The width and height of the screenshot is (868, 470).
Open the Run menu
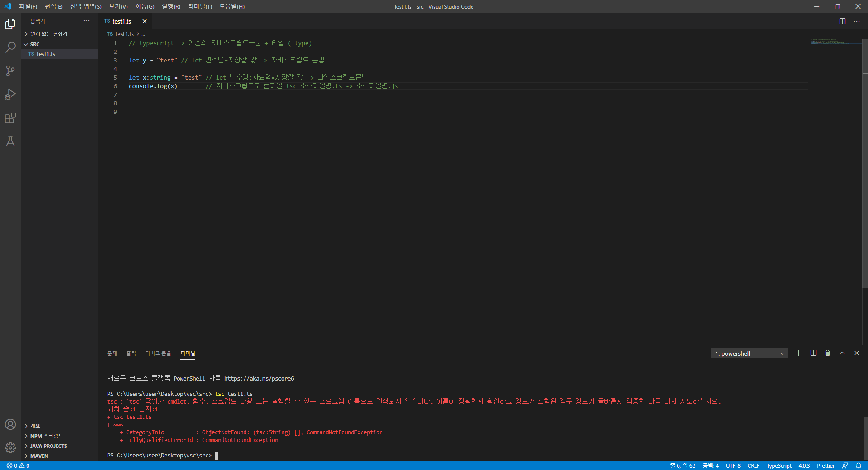[171, 6]
